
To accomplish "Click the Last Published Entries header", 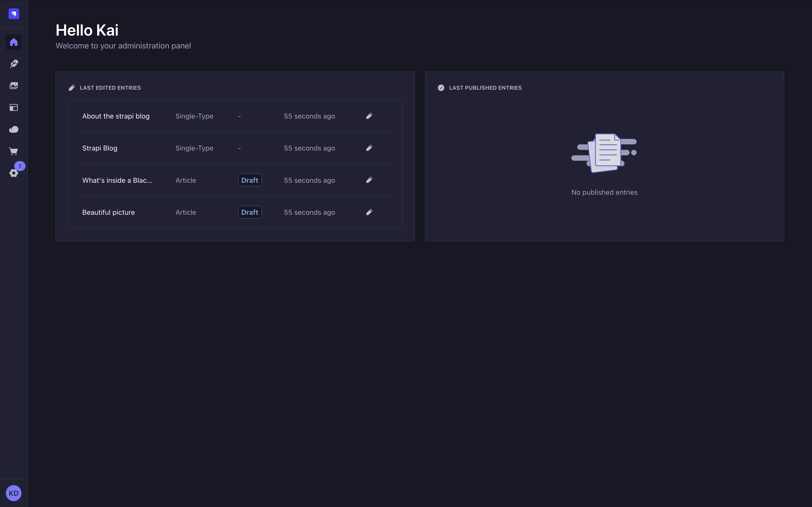I will [x=485, y=87].
